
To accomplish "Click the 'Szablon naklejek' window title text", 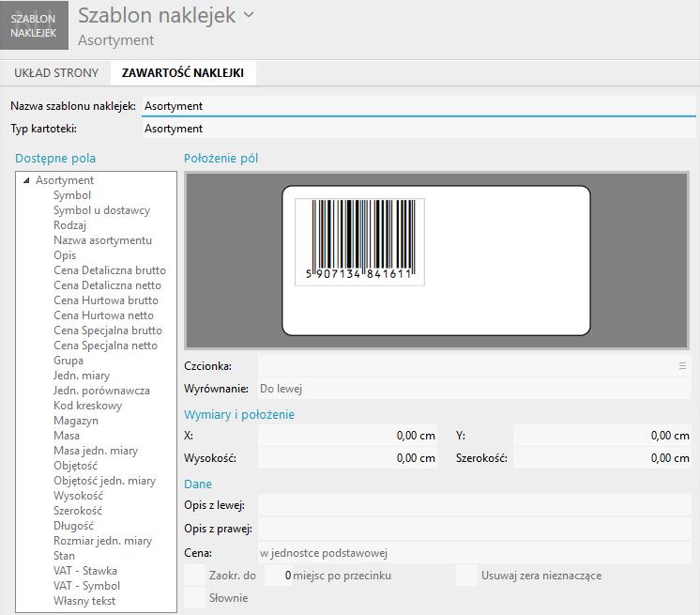I will [157, 15].
